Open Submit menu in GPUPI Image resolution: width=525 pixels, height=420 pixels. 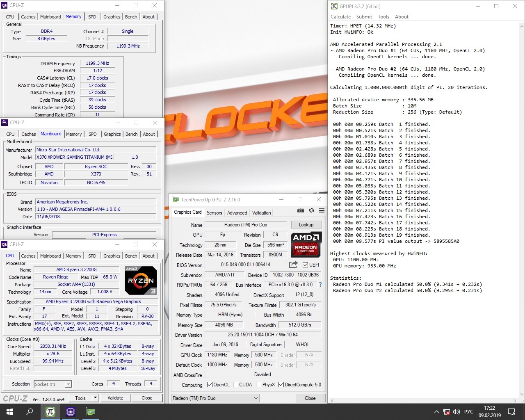[364, 17]
